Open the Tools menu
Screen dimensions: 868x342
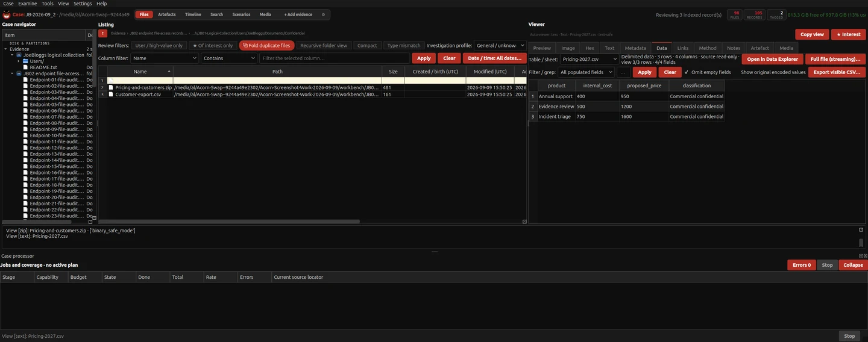coord(48,4)
